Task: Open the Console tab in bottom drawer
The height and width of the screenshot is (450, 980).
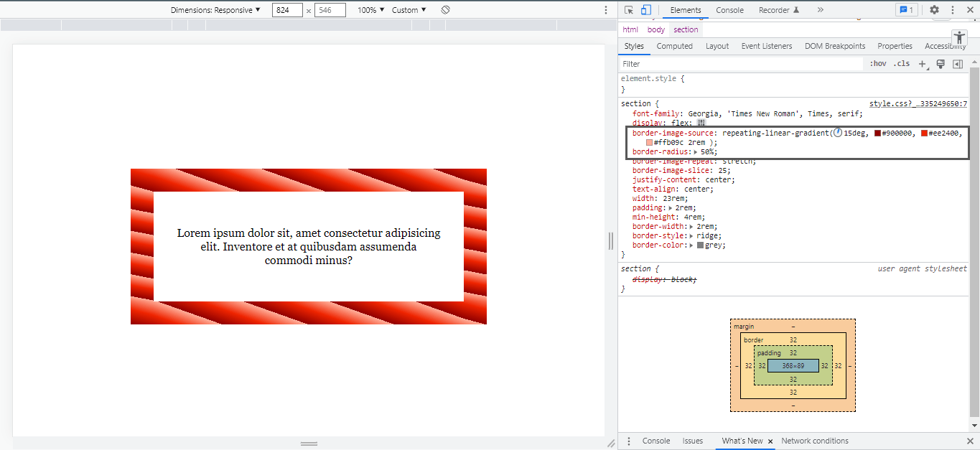Action: click(x=656, y=441)
